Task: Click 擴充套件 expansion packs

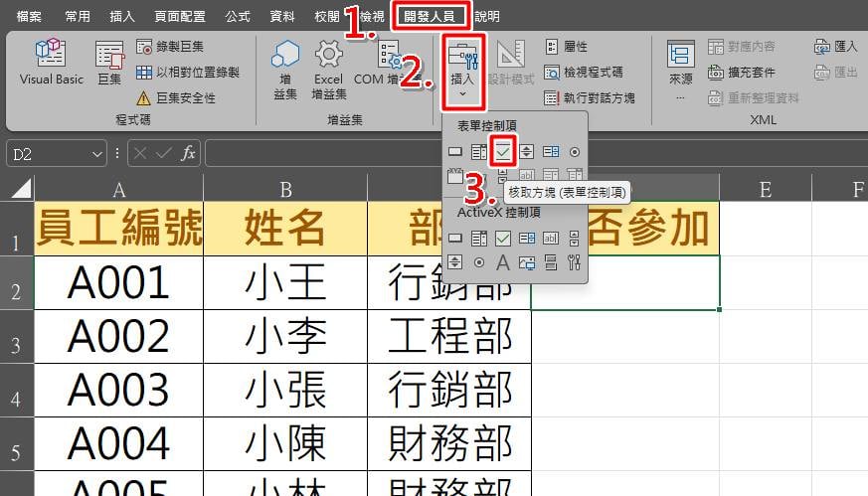Action: pyautogui.click(x=742, y=72)
